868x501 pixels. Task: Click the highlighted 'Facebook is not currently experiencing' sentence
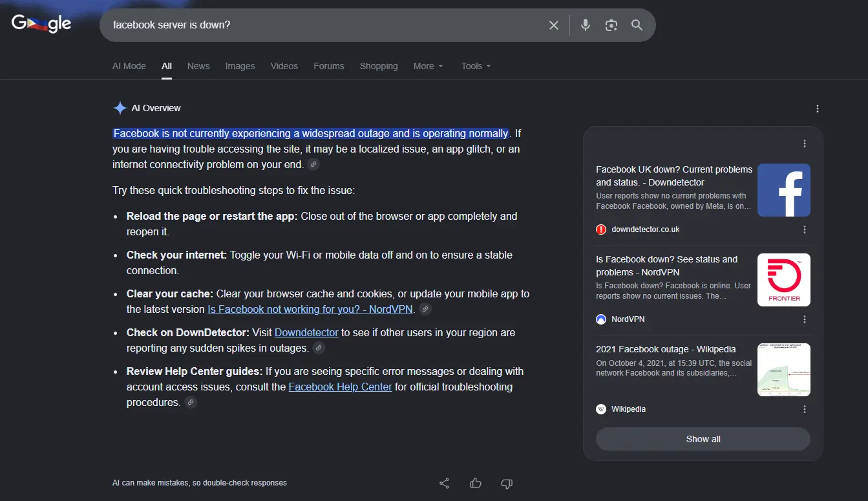click(x=311, y=134)
